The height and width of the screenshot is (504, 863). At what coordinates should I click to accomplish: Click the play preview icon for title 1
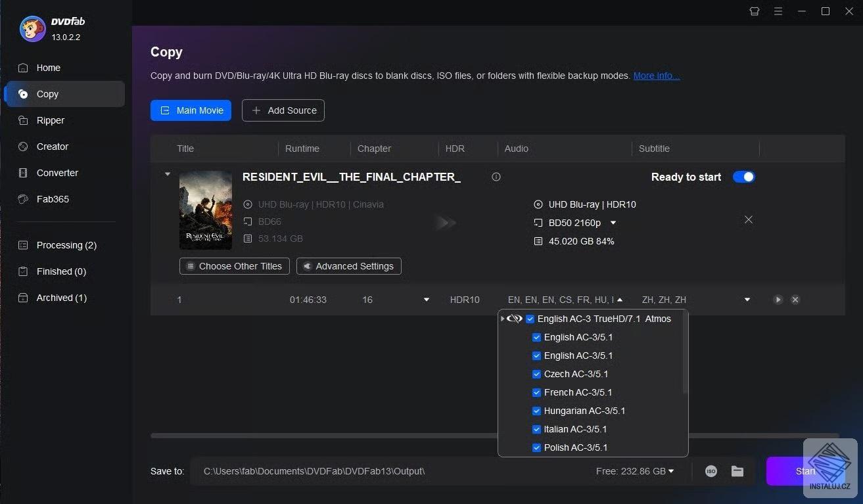pyautogui.click(x=778, y=300)
